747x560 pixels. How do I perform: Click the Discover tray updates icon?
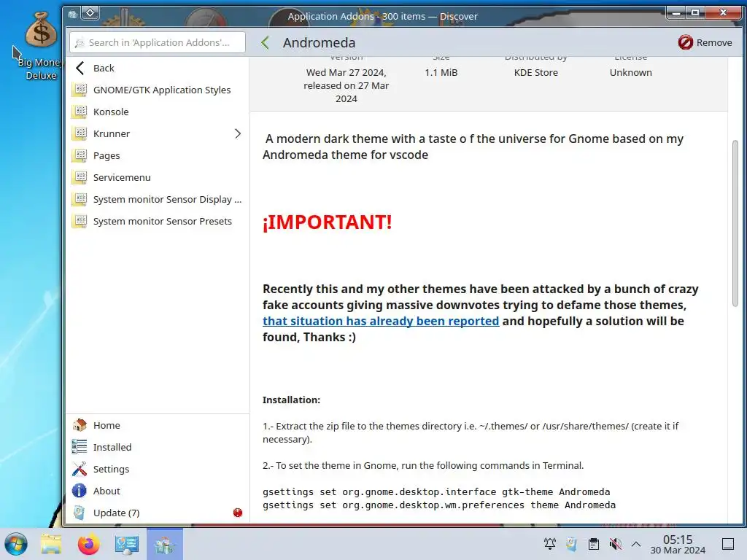click(572, 544)
